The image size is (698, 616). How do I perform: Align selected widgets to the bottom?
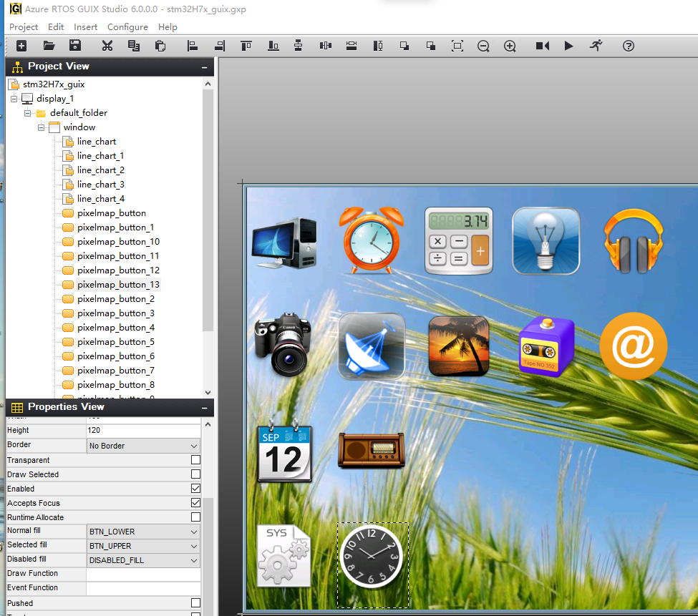(x=273, y=46)
